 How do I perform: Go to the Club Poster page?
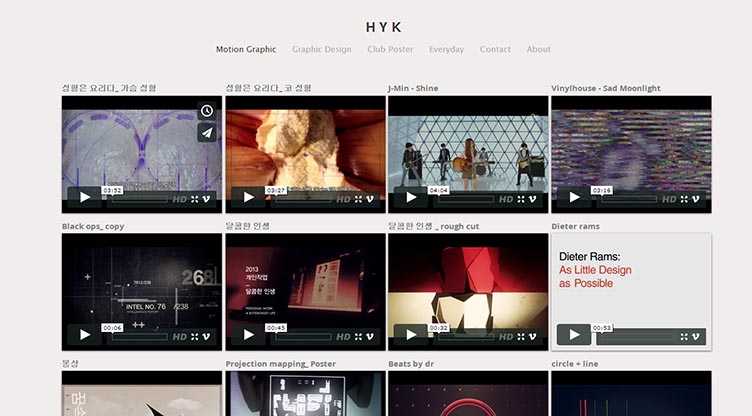(390, 49)
